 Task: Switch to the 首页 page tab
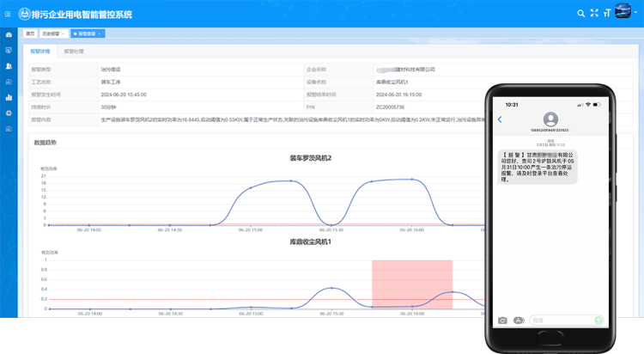click(30, 34)
